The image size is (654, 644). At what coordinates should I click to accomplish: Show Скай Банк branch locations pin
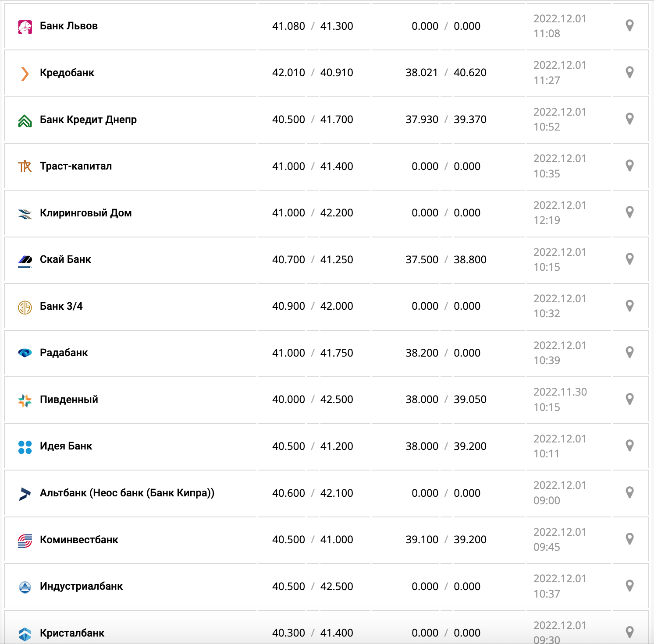(x=629, y=259)
